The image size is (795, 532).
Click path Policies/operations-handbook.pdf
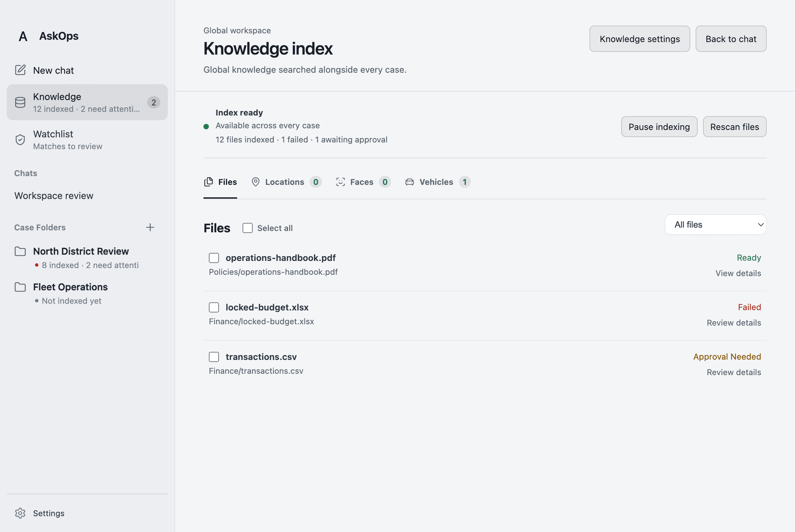[273, 272]
